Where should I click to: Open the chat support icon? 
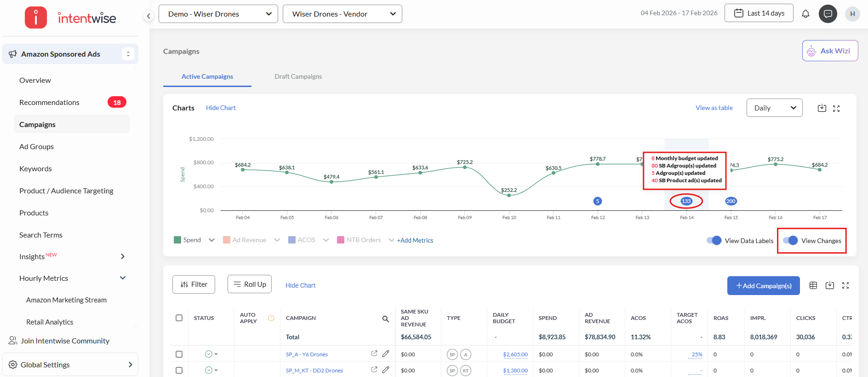(828, 14)
